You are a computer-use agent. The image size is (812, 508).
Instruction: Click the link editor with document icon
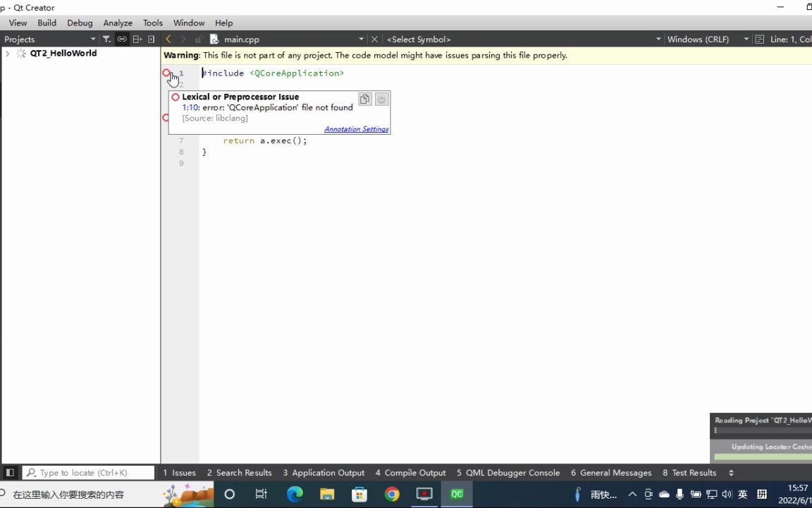click(x=122, y=39)
